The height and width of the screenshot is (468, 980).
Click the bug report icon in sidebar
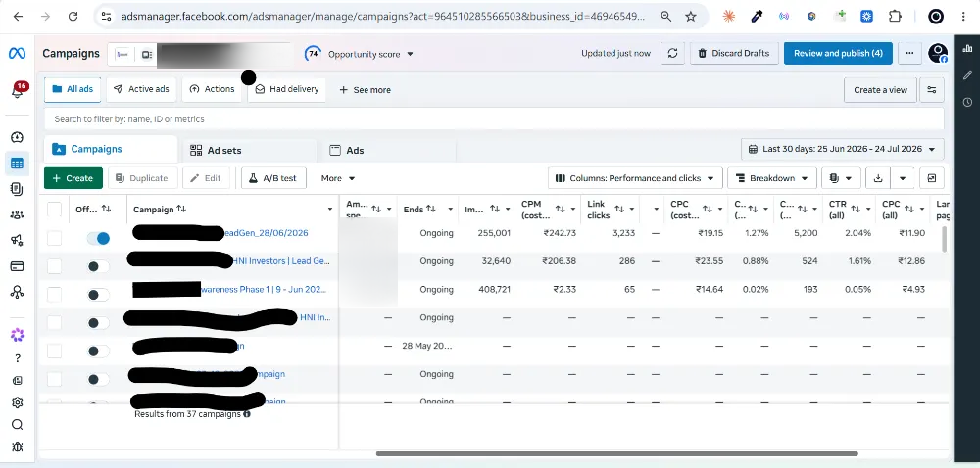click(x=17, y=446)
